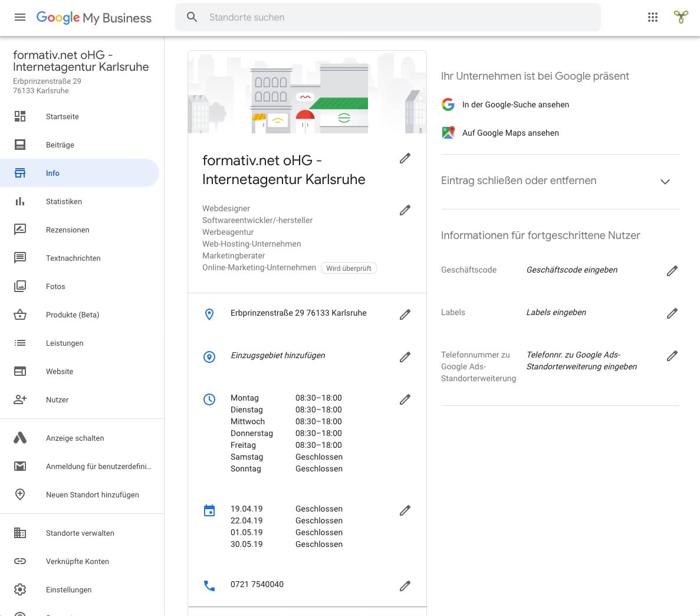Edit the Geschäftscode pencil icon

click(x=672, y=271)
